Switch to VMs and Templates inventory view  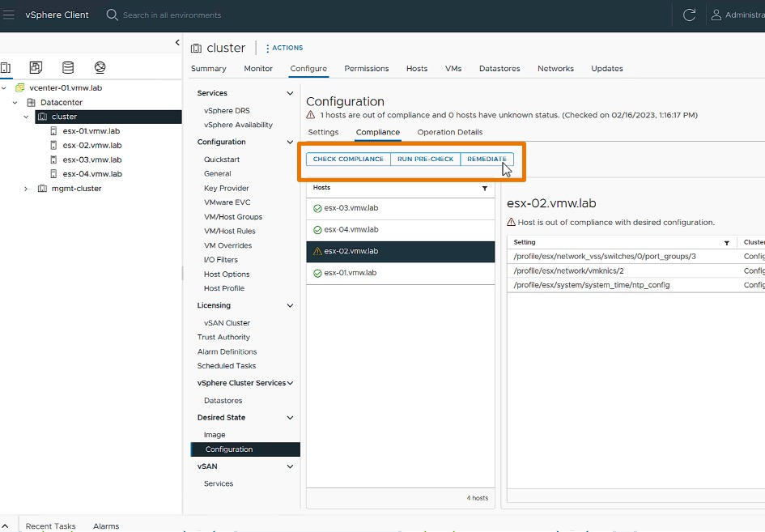coord(36,68)
